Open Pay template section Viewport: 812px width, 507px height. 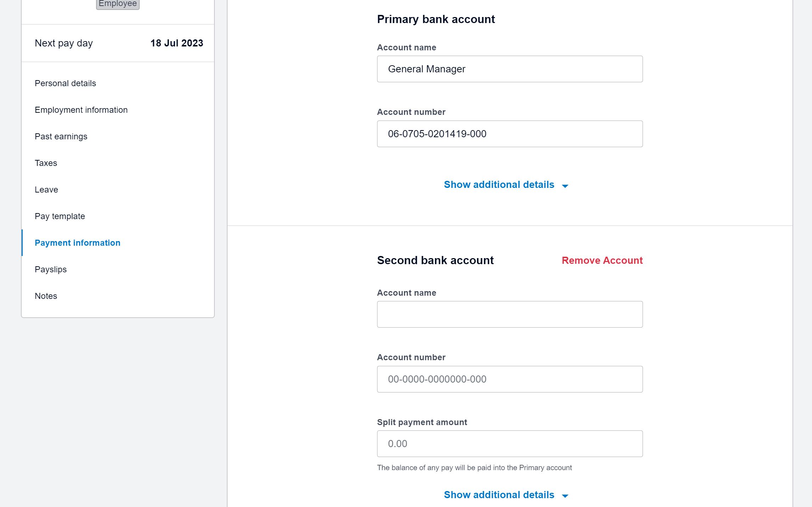click(x=60, y=216)
